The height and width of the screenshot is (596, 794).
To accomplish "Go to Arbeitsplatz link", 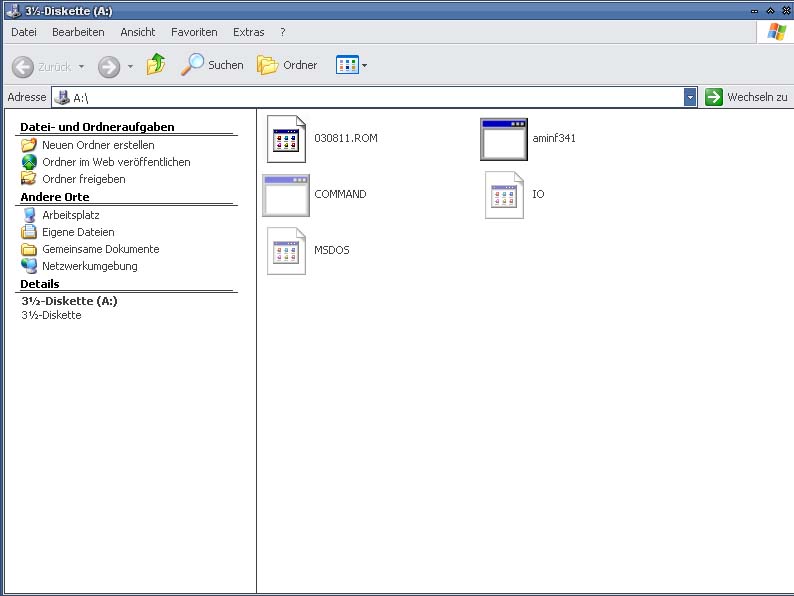I will tap(71, 215).
